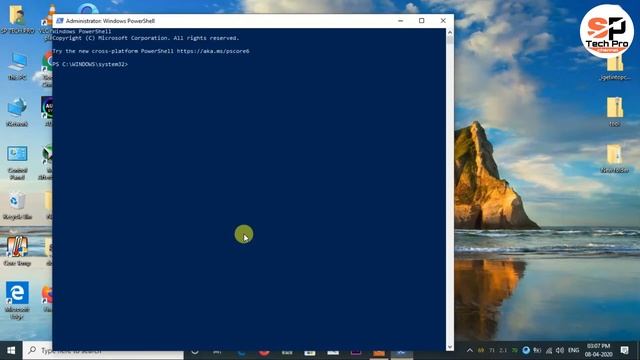Open the SP TECH PRO user folder on desktop
The height and width of the screenshot is (360, 640).
tap(17, 19)
